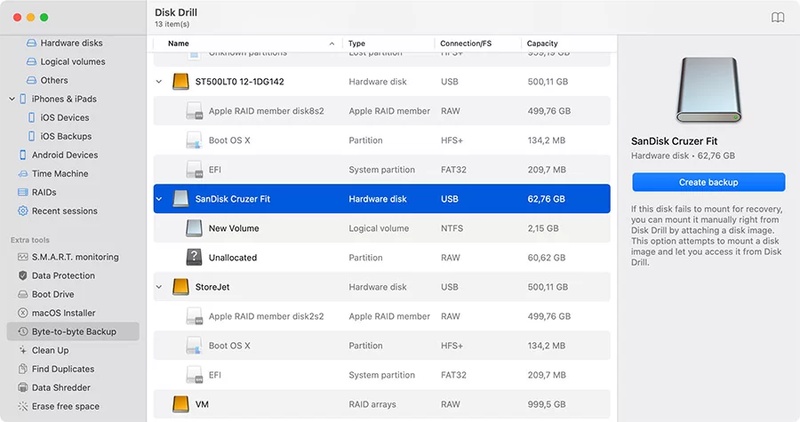The image size is (800, 422).
Task: Click the Android Devices phone icon
Action: pos(23,155)
